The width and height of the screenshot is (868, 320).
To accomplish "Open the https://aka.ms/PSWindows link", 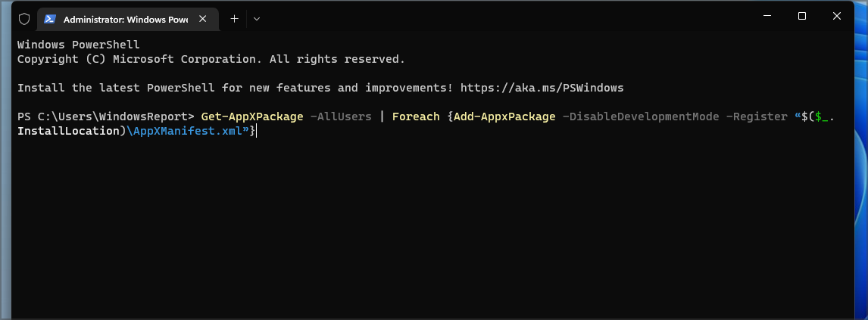I will [x=552, y=88].
